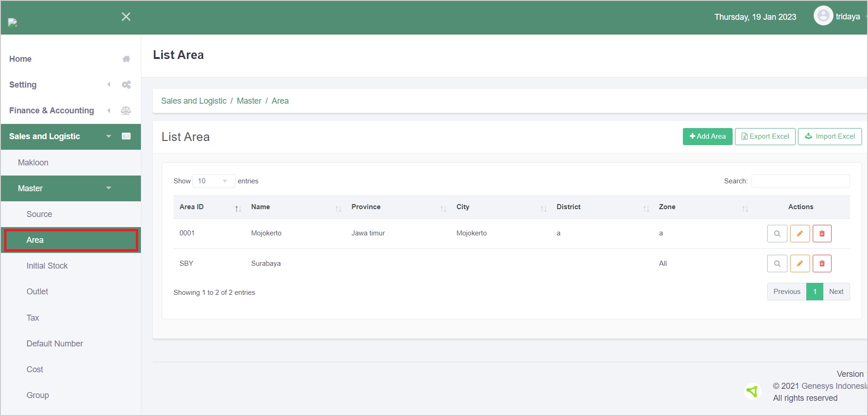Click the Export Excel button
This screenshot has height=416, width=868.
click(x=765, y=136)
